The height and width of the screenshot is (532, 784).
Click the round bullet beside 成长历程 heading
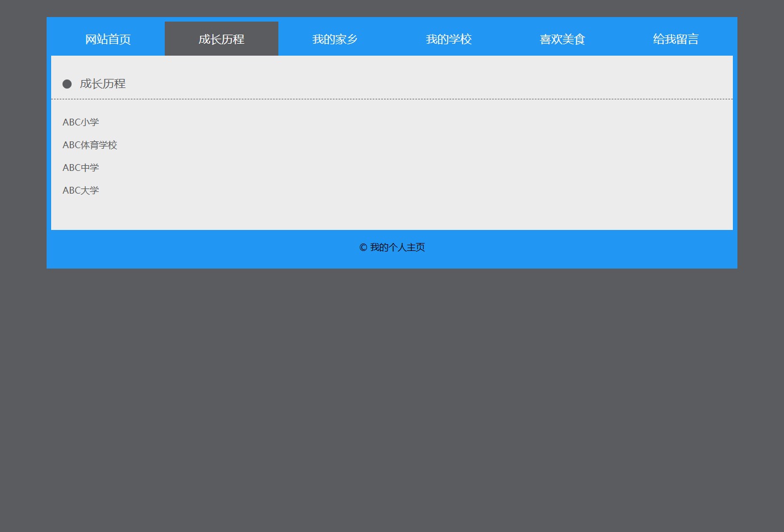(67, 84)
